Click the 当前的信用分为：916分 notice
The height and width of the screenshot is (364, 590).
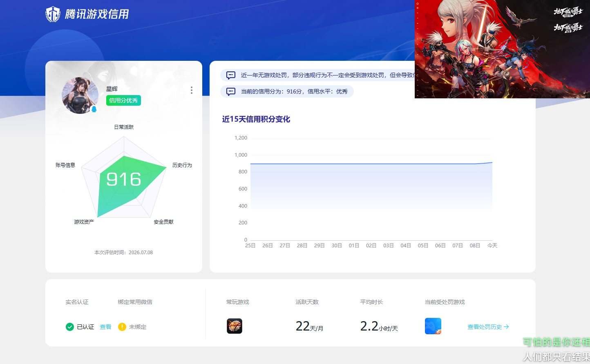287,91
